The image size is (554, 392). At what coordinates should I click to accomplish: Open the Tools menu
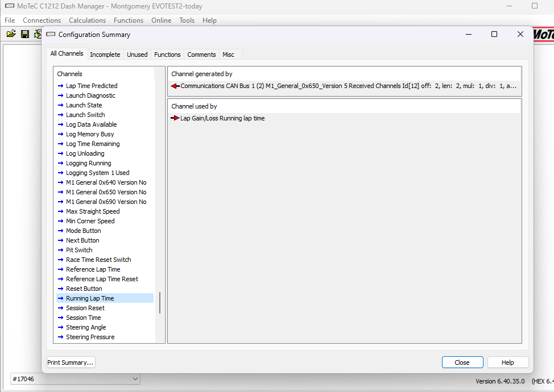pyautogui.click(x=187, y=20)
